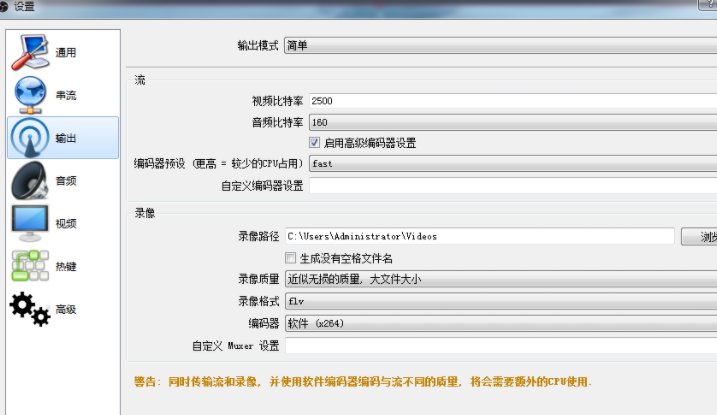Click the 流 section heading

coord(139,80)
